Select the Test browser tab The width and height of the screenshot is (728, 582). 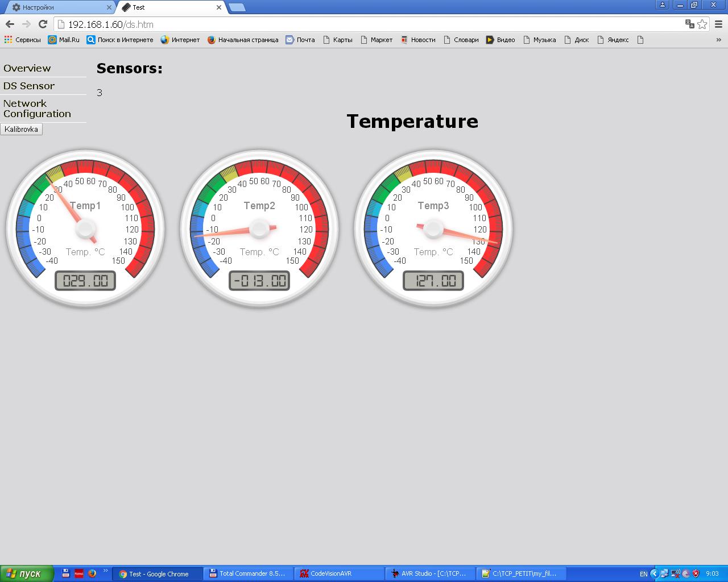click(x=171, y=7)
